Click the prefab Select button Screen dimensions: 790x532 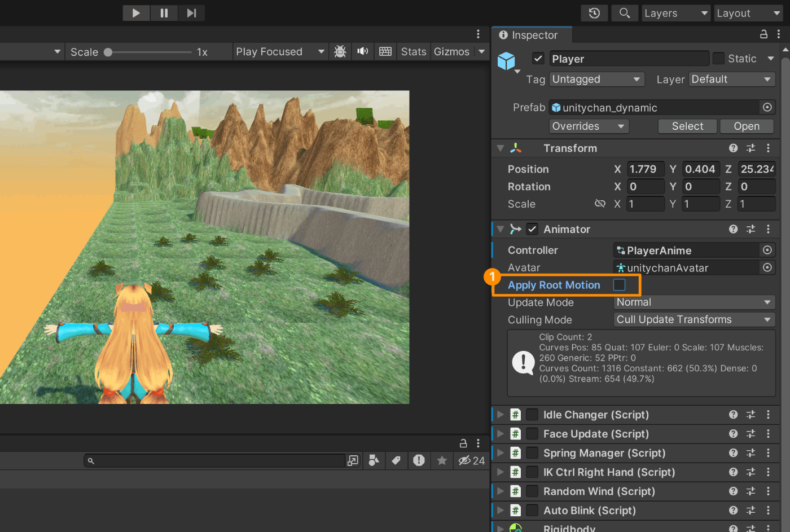click(x=687, y=126)
